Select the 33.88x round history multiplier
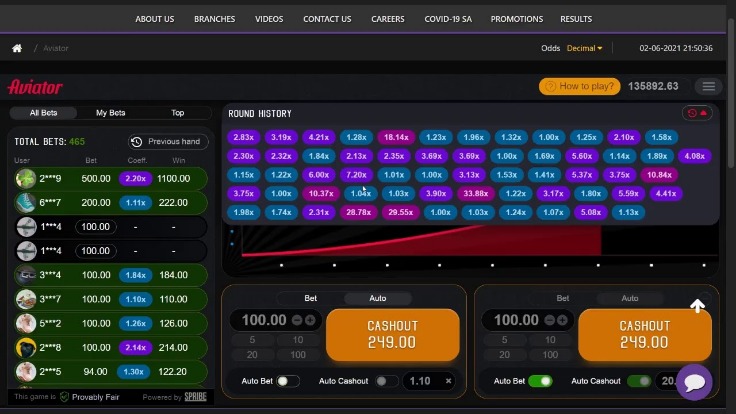Viewport: 736px width, 414px height. point(476,193)
